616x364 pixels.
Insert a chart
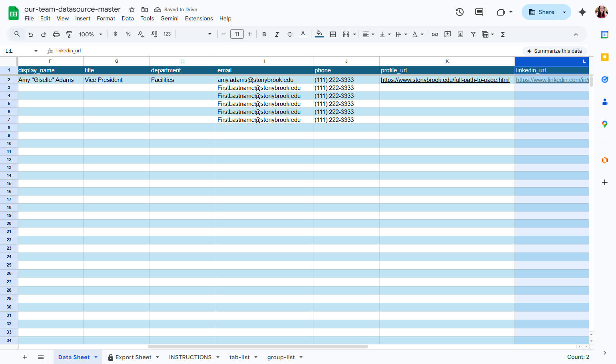tap(461, 34)
